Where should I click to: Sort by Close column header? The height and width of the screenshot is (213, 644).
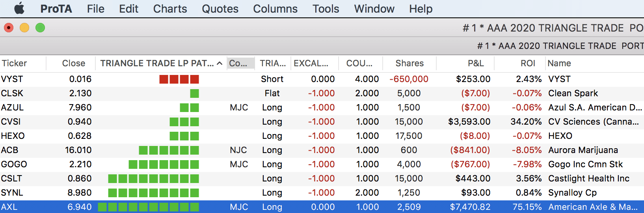[71, 63]
